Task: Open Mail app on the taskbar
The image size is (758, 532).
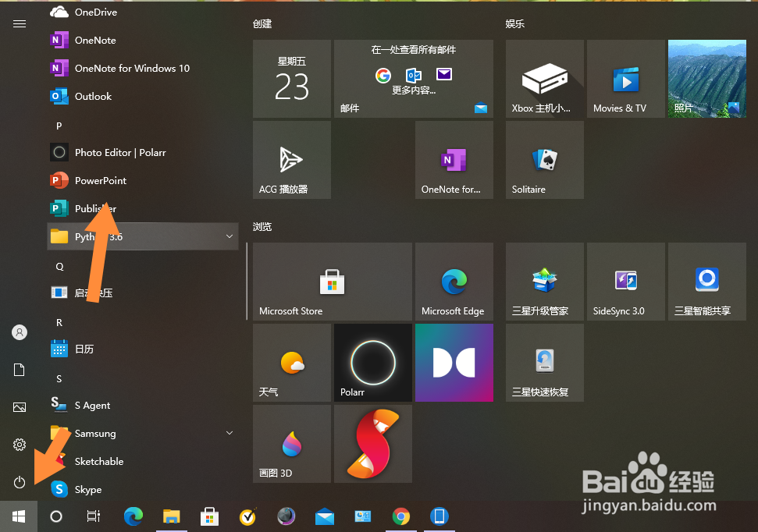Action: point(325,516)
